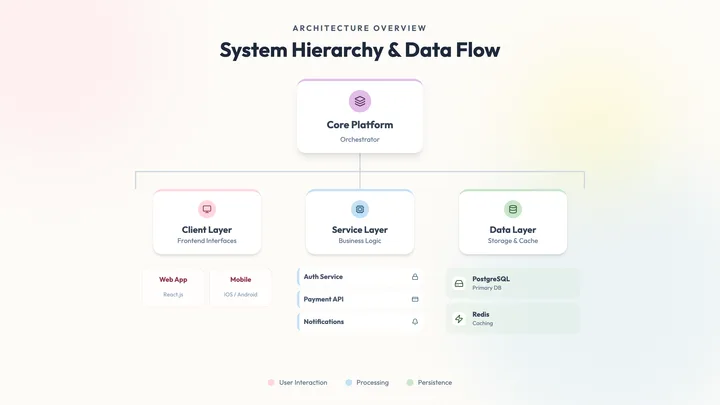Image resolution: width=720 pixels, height=405 pixels.
Task: Open the Notifications row
Action: 360,322
